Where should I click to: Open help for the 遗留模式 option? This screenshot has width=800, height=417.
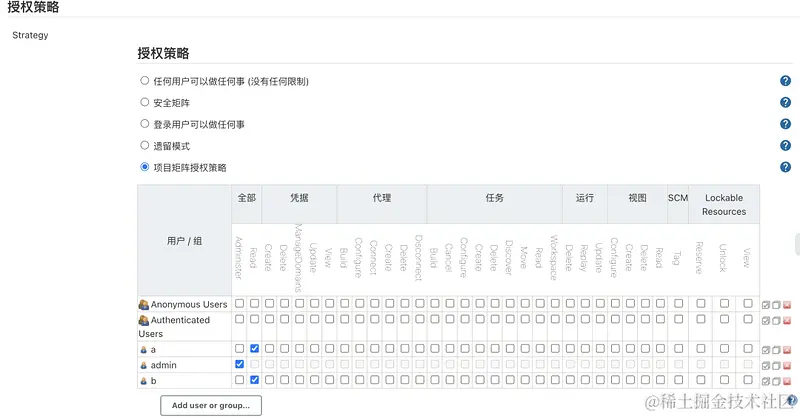(x=785, y=145)
